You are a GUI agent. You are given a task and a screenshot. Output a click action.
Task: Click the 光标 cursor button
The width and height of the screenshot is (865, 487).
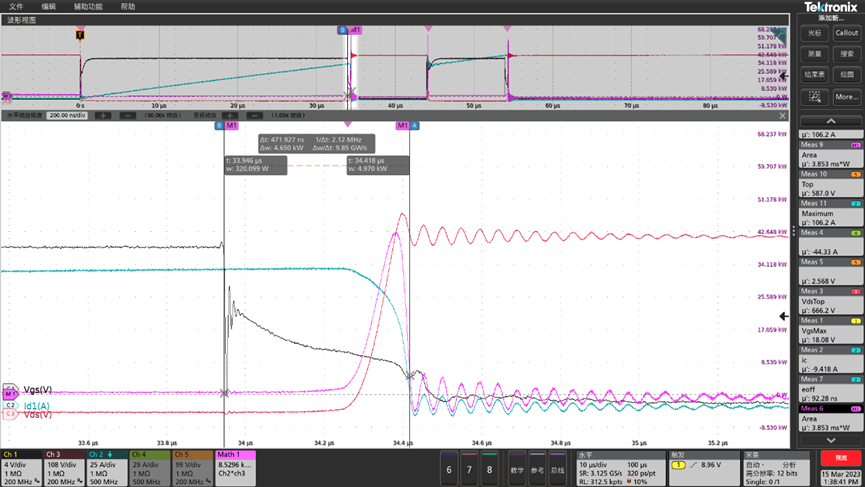click(815, 33)
